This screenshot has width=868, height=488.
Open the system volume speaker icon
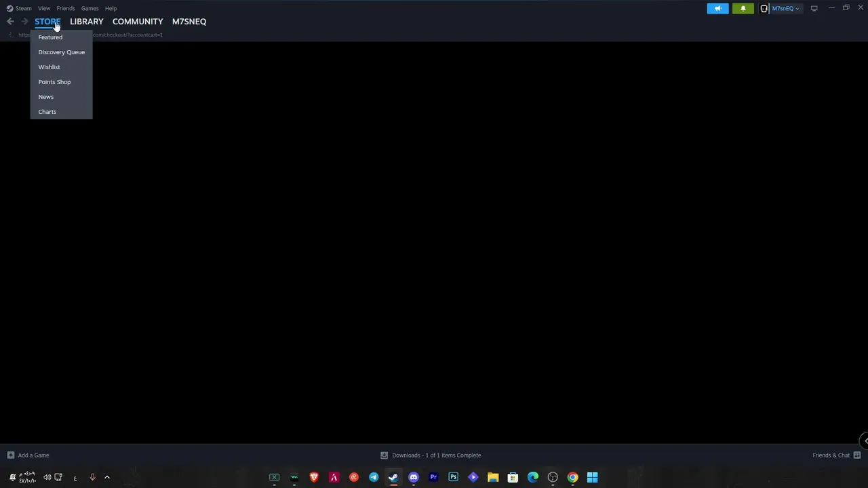tap(47, 477)
